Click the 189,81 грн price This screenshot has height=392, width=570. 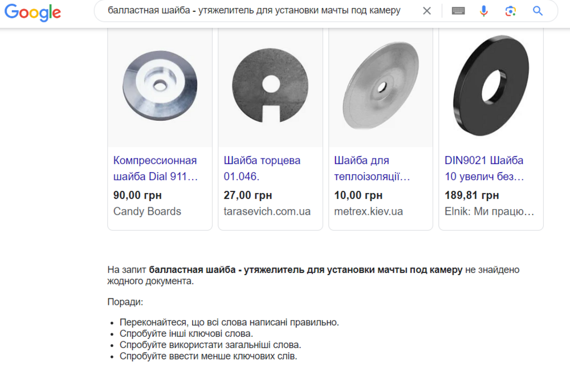click(x=471, y=195)
